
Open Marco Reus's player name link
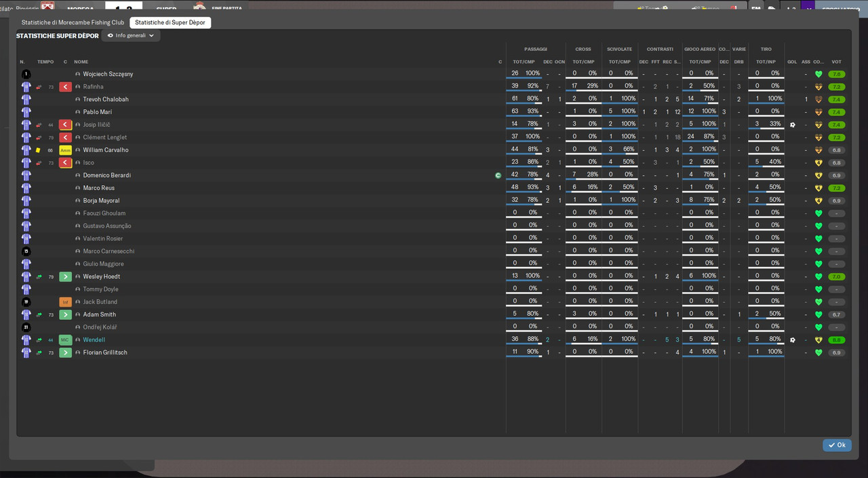tap(99, 188)
